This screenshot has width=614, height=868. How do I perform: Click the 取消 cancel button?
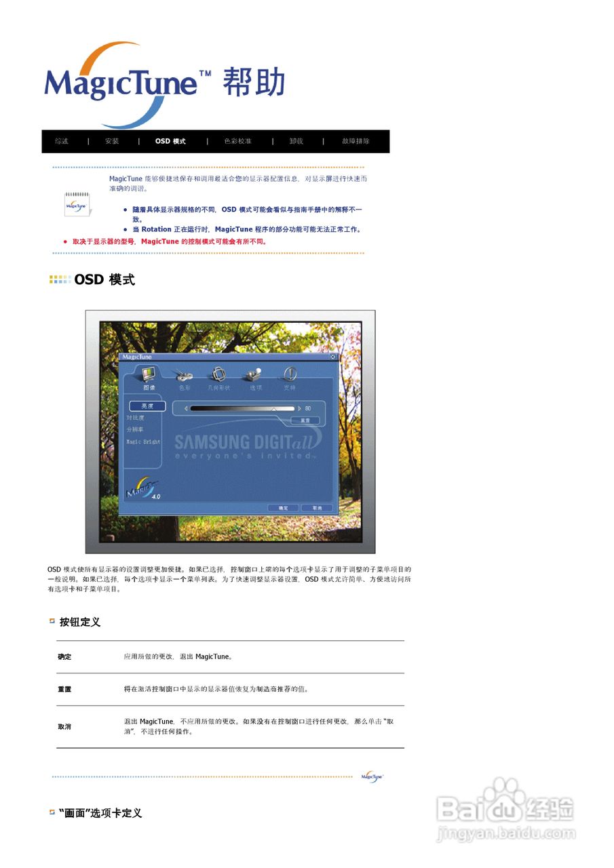(x=317, y=507)
